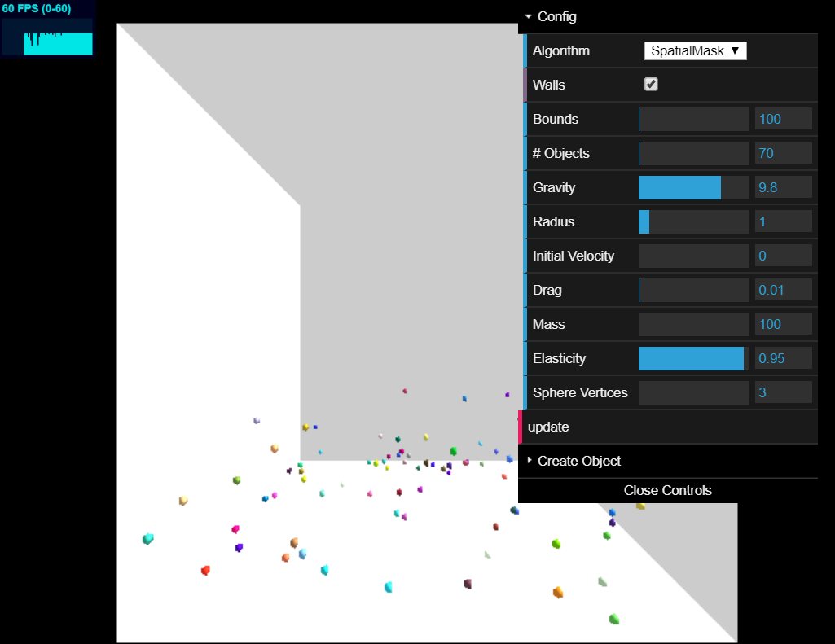Set a new value in the Bounds field
This screenshot has height=644, width=835.
(x=783, y=118)
